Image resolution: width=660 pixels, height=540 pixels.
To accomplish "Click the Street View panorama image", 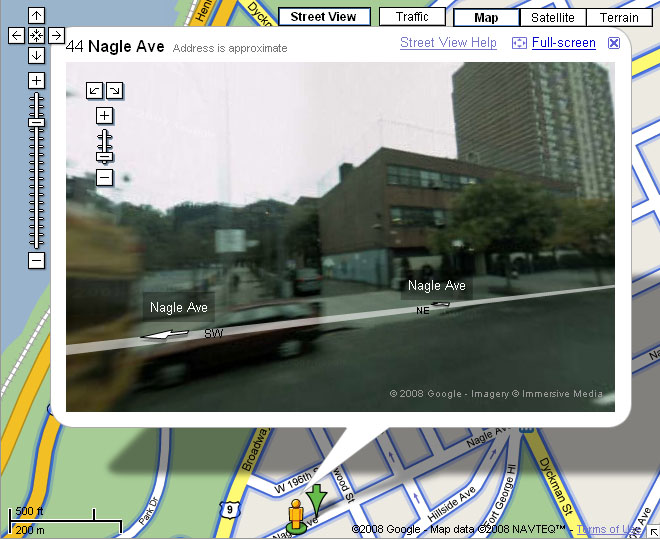I will [340, 237].
